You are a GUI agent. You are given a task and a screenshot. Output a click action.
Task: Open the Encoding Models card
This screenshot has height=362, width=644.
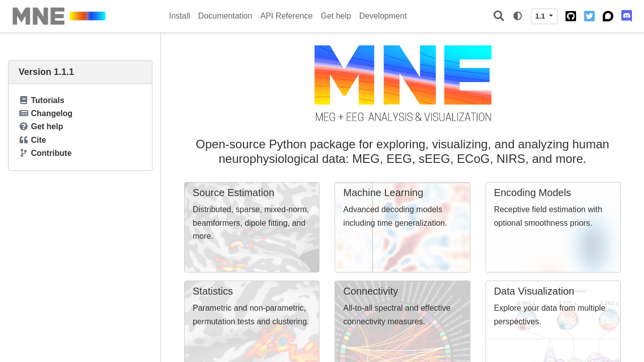[x=553, y=227]
